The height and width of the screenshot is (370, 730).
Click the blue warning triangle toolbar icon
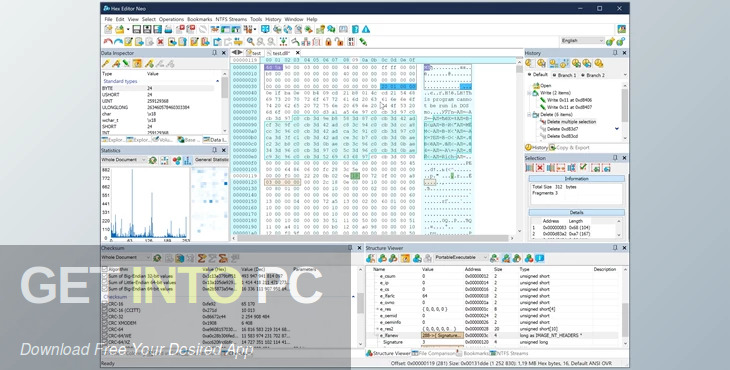point(366,29)
